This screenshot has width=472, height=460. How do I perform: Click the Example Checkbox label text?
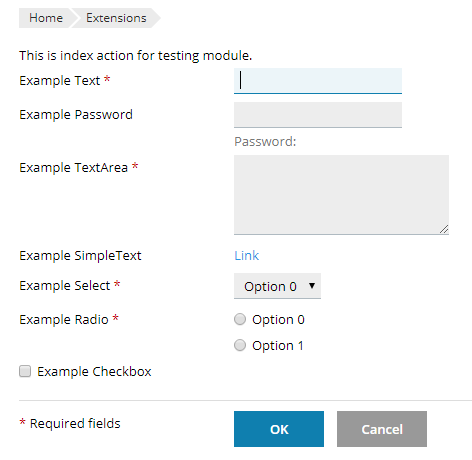click(94, 372)
